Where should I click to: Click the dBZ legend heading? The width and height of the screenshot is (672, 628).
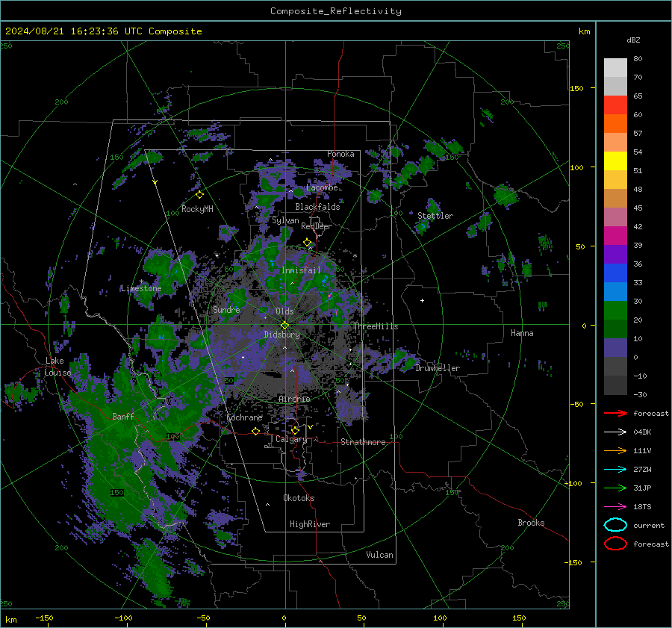tap(633, 40)
